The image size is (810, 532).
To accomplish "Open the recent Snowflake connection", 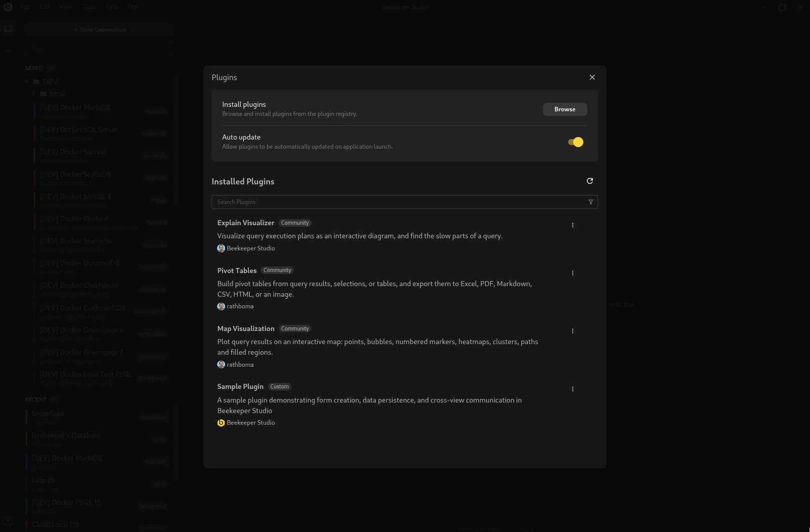I will tap(98, 417).
